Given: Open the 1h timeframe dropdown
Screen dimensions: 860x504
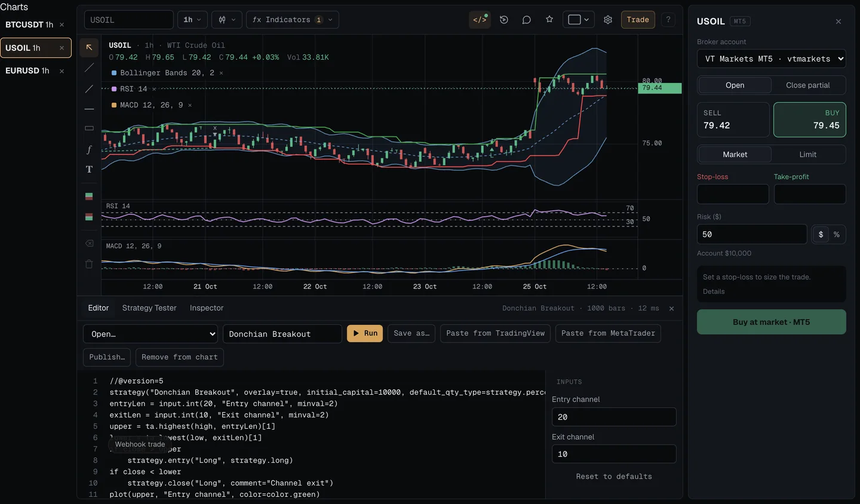Looking at the screenshot, I should coord(192,20).
